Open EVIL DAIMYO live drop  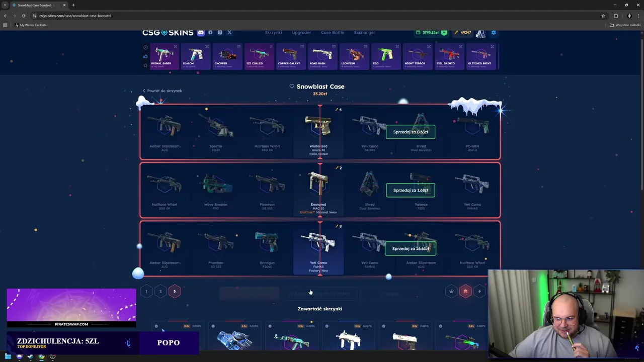(x=449, y=57)
